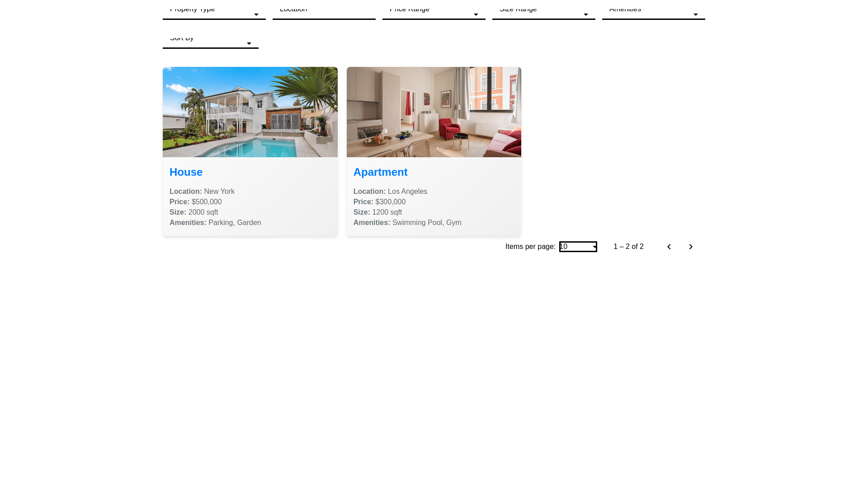Go to the next page arrow

tap(690, 247)
